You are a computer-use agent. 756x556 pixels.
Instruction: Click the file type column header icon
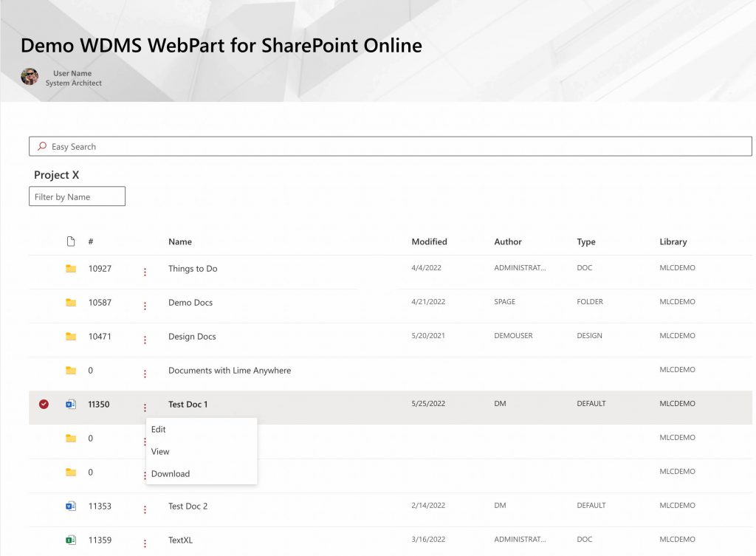coord(71,241)
